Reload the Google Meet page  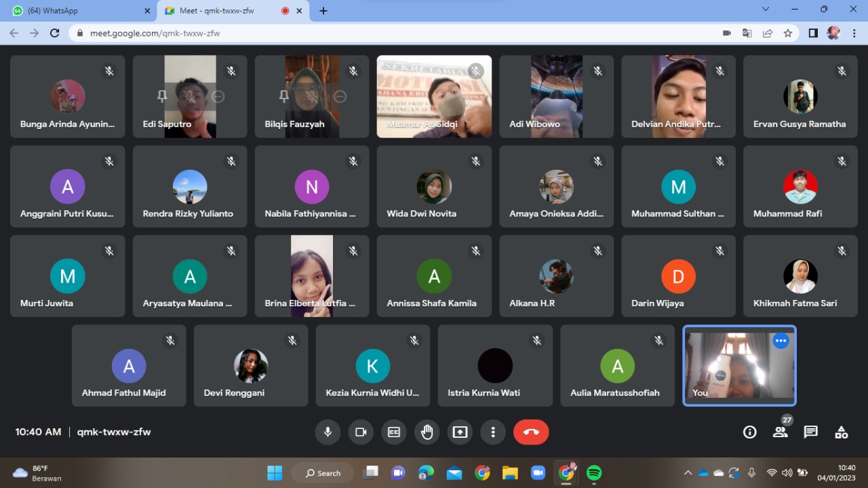[55, 33]
